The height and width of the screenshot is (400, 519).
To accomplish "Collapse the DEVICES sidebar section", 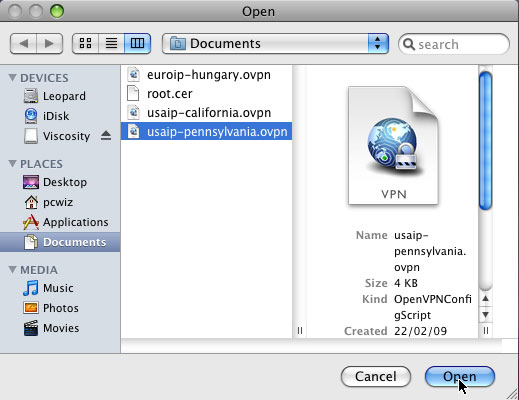I will coord(13,78).
